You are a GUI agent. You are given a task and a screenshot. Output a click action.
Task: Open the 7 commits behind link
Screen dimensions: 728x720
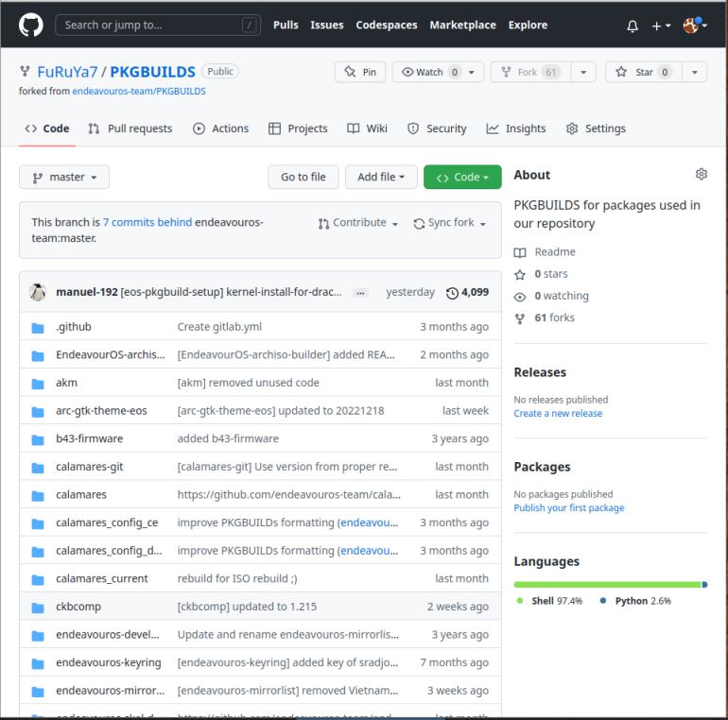tap(147, 222)
